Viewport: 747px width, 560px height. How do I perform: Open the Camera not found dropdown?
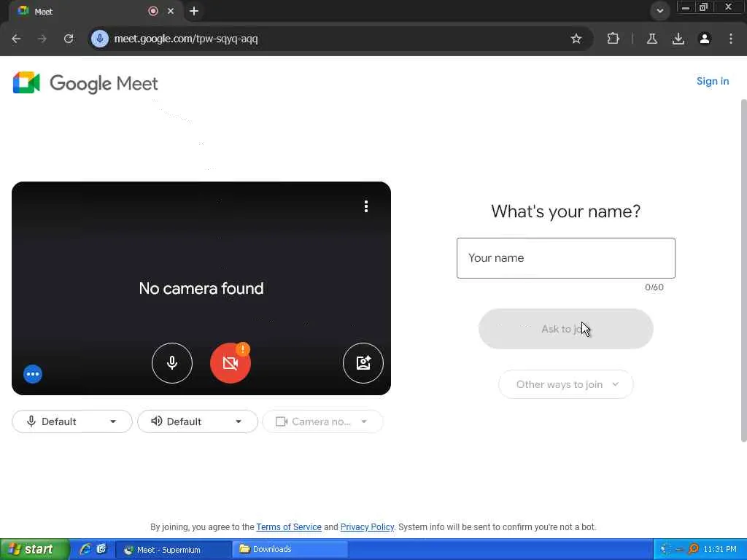coord(322,421)
